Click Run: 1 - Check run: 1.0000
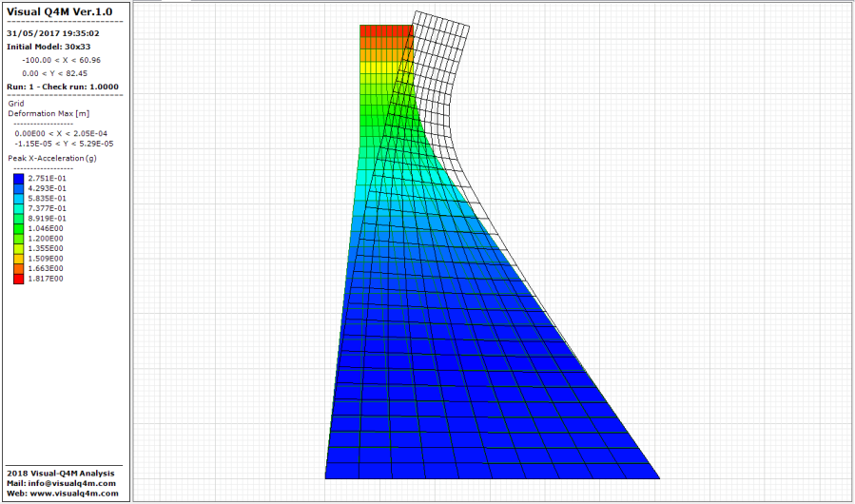Viewport: 855px width, 504px height. 63,87
